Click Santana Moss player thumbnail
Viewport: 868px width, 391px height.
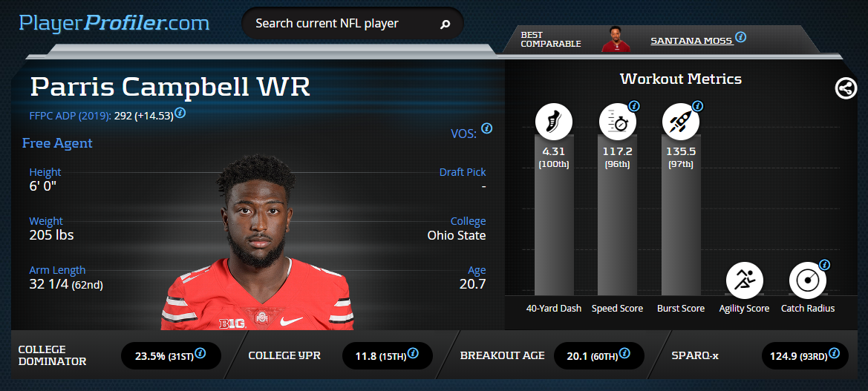pyautogui.click(x=616, y=39)
